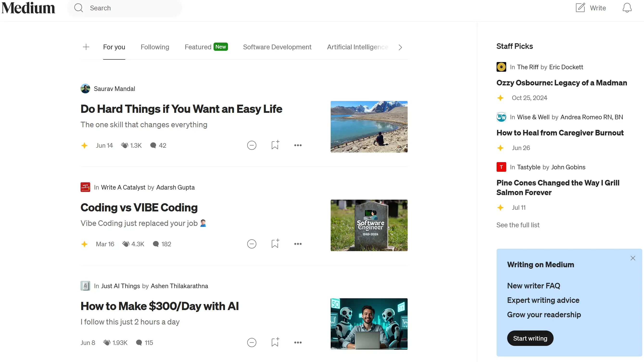Click the Start writing button
Image resolution: width=644 pixels, height=362 pixels.
click(x=530, y=338)
